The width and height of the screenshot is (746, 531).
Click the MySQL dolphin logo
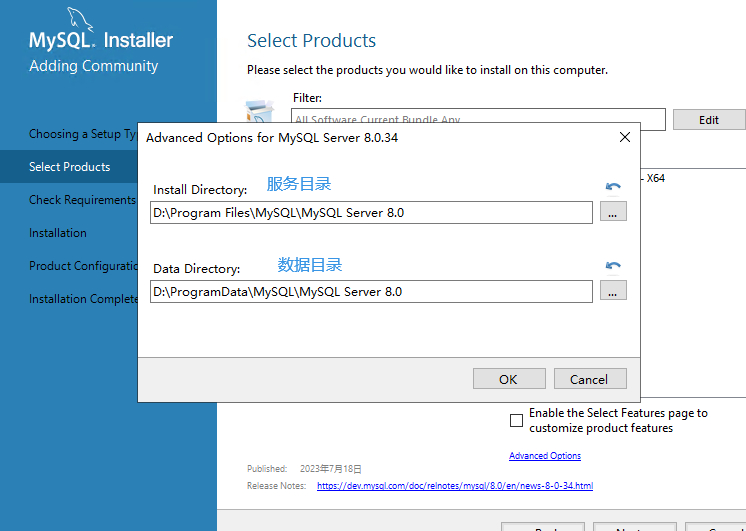click(x=80, y=20)
